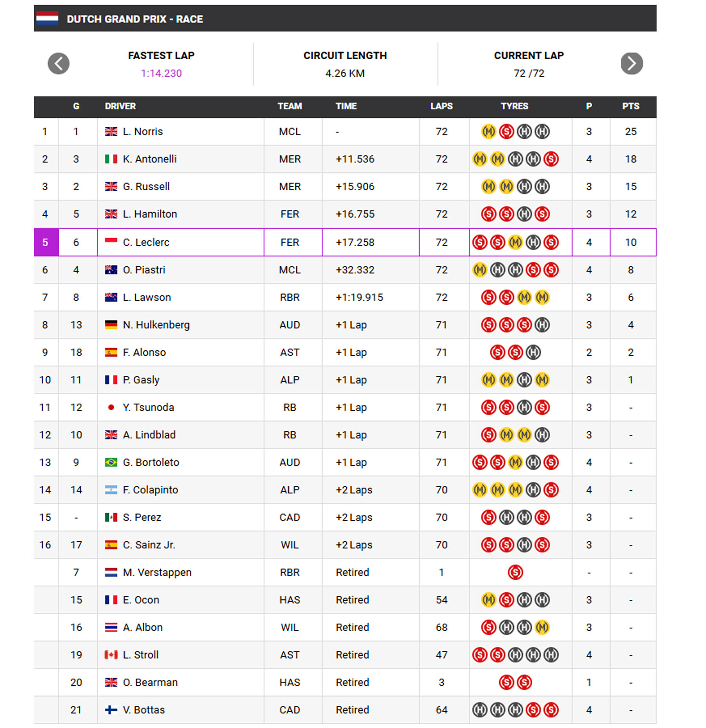Viewport: 706px width, 728px height.
Task: Click the TYRES column header
Action: pyautogui.click(x=514, y=106)
